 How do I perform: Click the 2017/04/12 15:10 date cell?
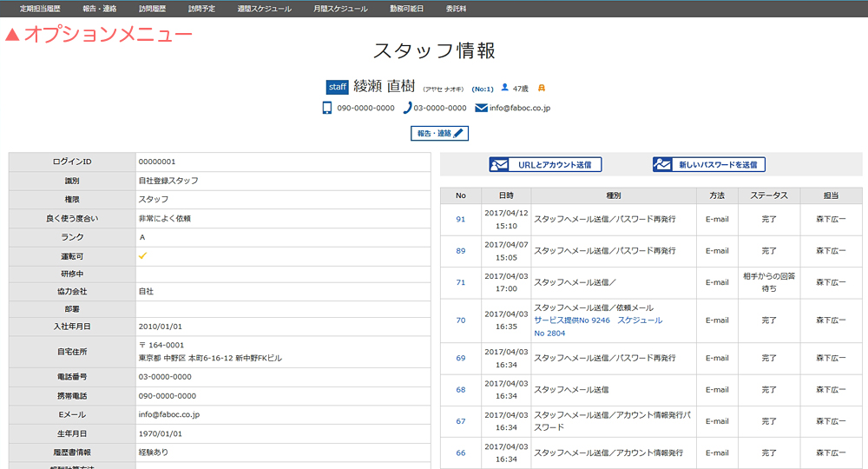pyautogui.click(x=506, y=219)
